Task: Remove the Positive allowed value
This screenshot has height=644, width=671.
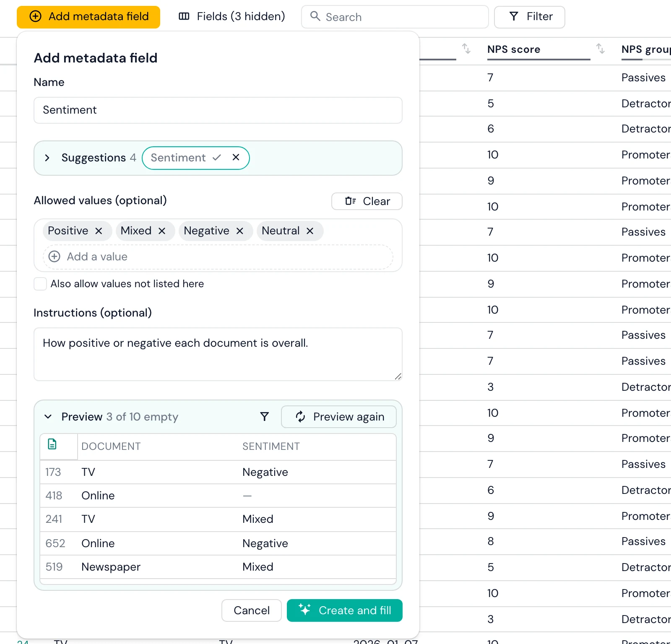Action: (99, 231)
